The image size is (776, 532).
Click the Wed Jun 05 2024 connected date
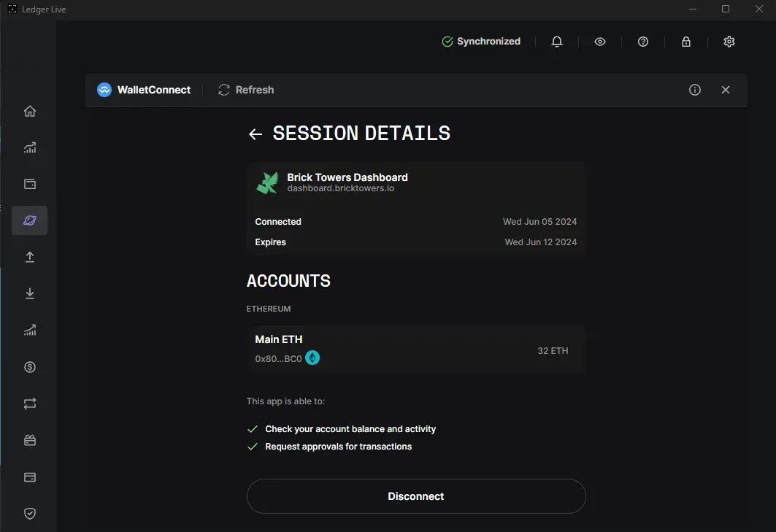coord(540,222)
